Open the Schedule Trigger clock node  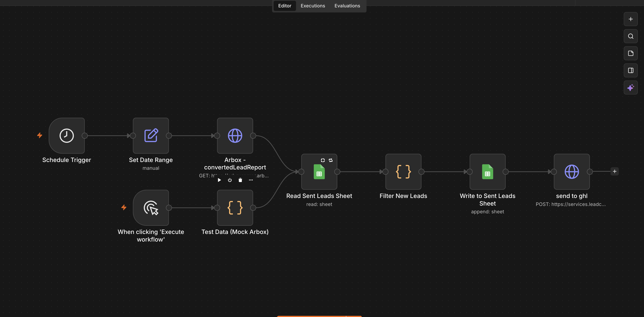[x=67, y=136]
